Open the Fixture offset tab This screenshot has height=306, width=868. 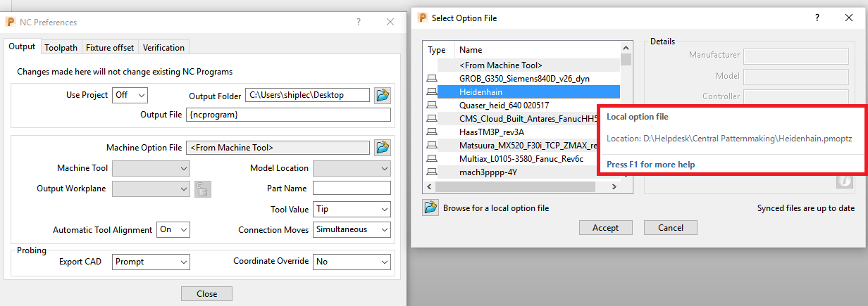[110, 48]
